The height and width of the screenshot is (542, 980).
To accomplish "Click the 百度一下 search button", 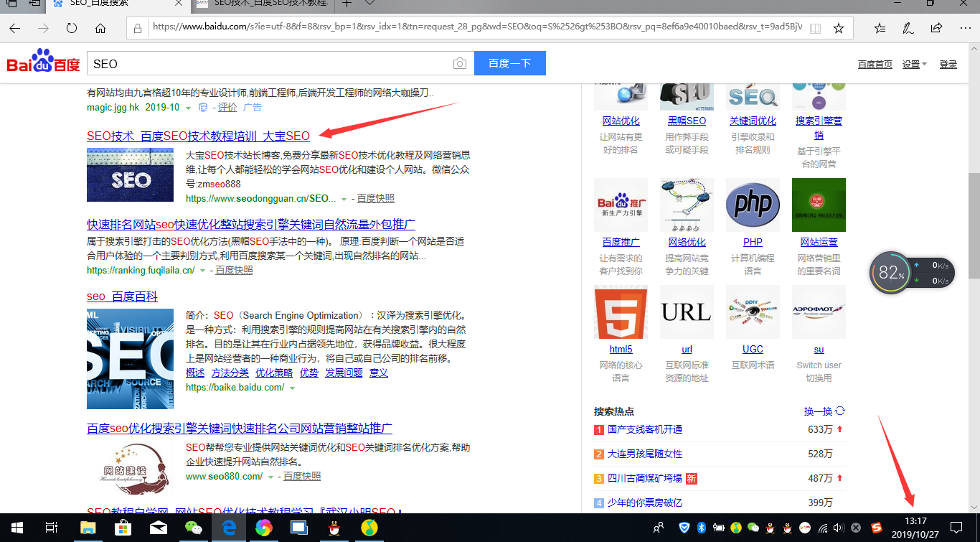I will click(510, 63).
